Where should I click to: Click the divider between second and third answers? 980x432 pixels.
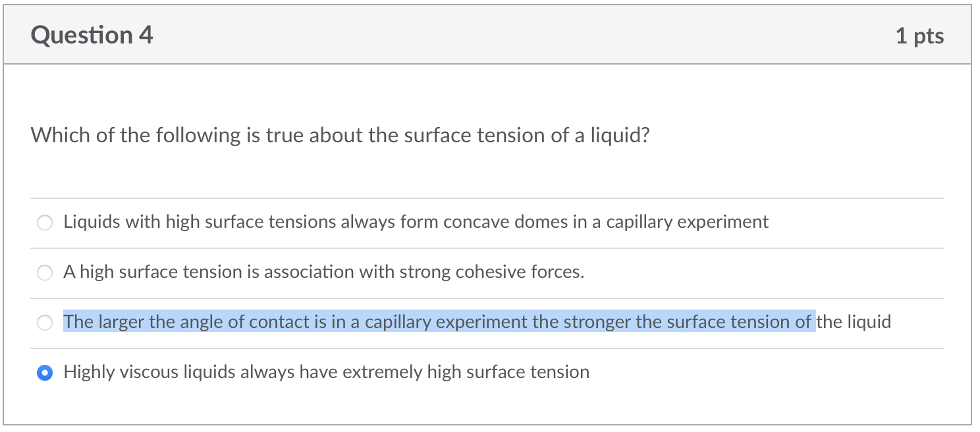coord(490,298)
